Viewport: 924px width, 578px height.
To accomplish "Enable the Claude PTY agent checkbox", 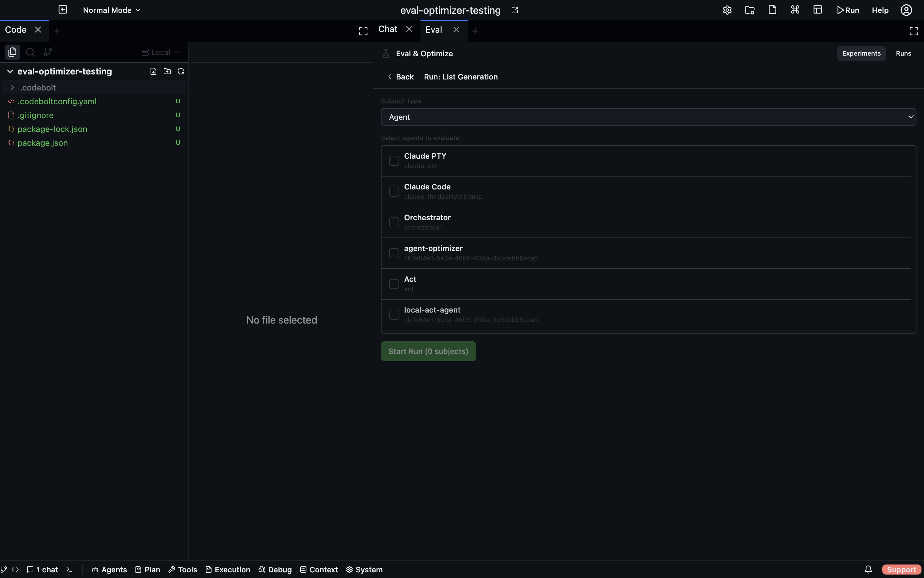I will click(393, 161).
